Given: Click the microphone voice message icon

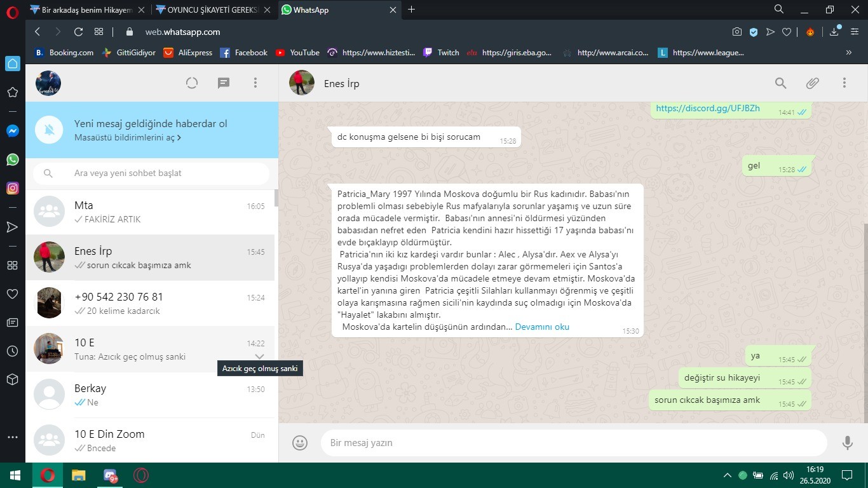Looking at the screenshot, I should coord(847,443).
